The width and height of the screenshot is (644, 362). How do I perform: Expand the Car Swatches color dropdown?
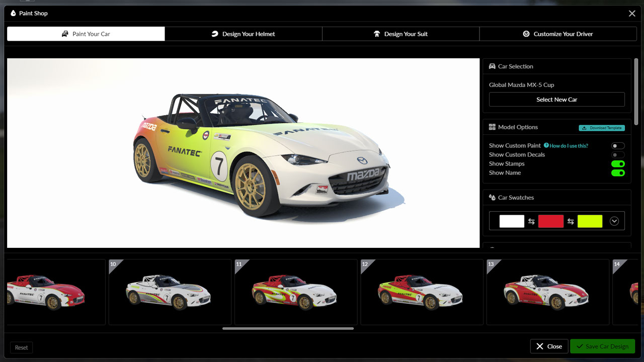(614, 221)
